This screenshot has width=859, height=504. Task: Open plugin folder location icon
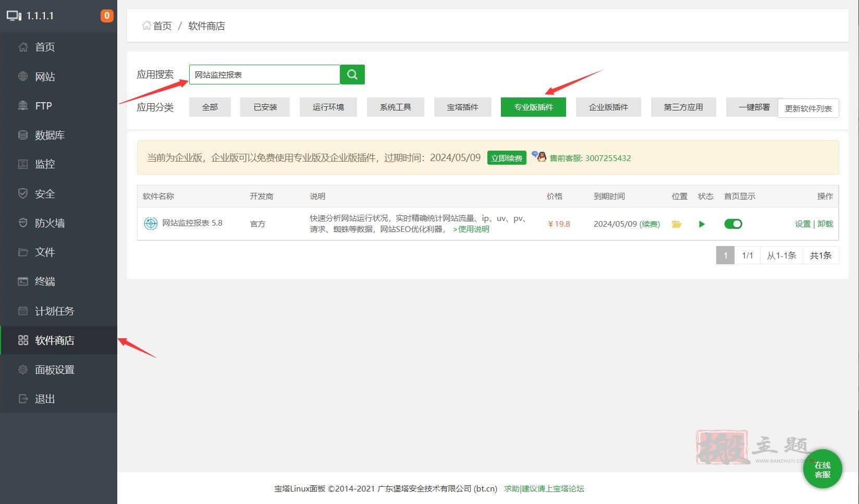pos(677,224)
